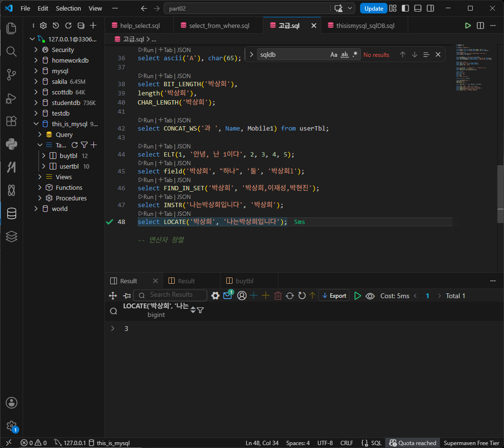Open Extensions view
The width and height of the screenshot is (504, 448).
click(11, 121)
